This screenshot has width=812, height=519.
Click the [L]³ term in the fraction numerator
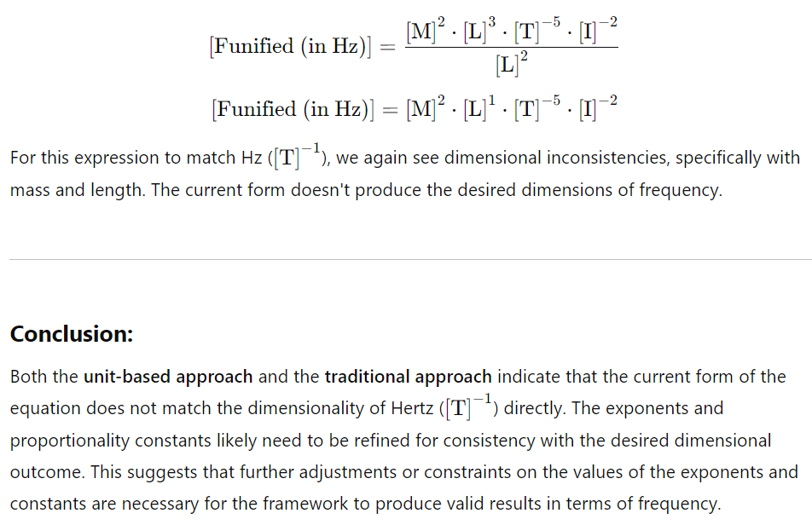pyautogui.click(x=479, y=30)
